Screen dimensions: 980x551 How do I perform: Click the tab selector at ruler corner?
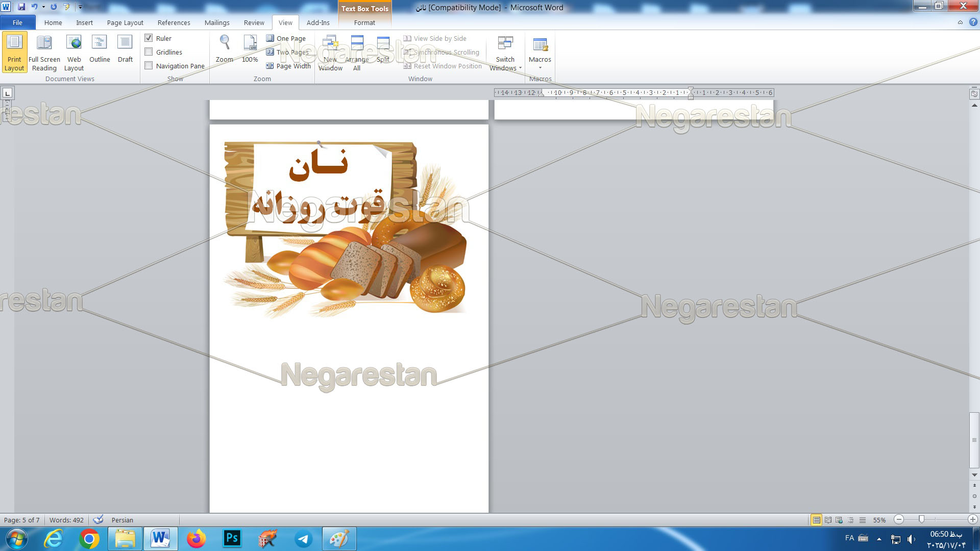pos(7,93)
